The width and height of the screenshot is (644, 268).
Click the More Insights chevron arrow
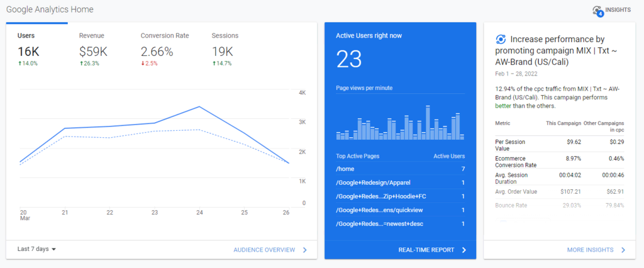(623, 250)
